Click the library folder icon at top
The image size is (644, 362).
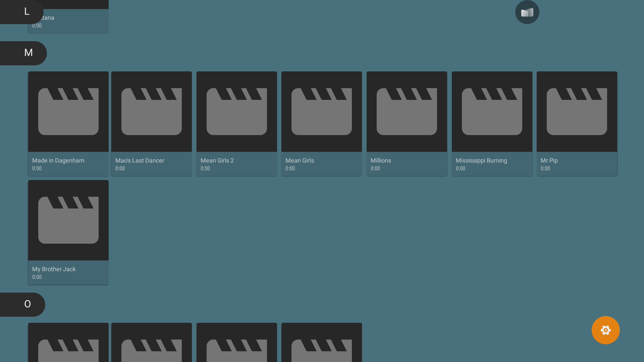point(527,12)
